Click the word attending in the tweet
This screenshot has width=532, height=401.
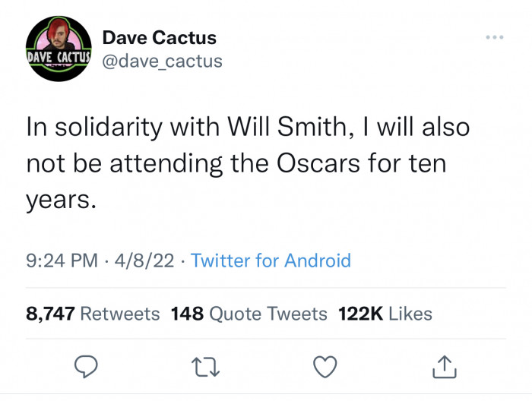pos(166,164)
